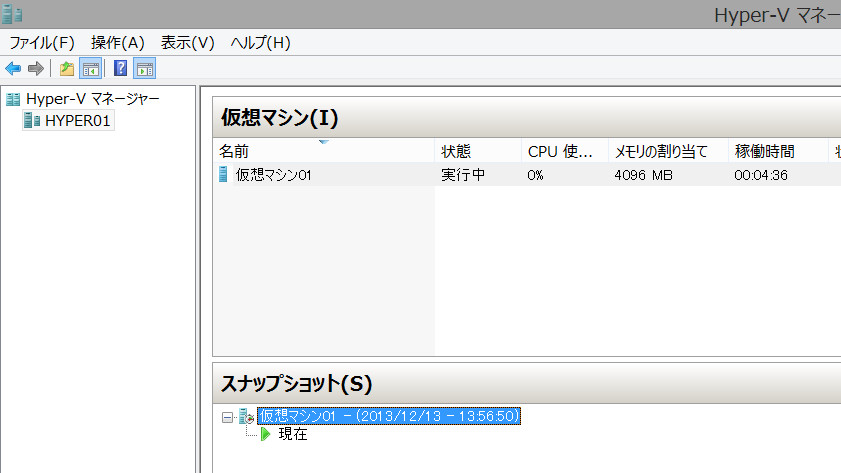Viewport: 841px width, 473px height.
Task: Click the green play icon beside 現在
Action: (x=265, y=434)
